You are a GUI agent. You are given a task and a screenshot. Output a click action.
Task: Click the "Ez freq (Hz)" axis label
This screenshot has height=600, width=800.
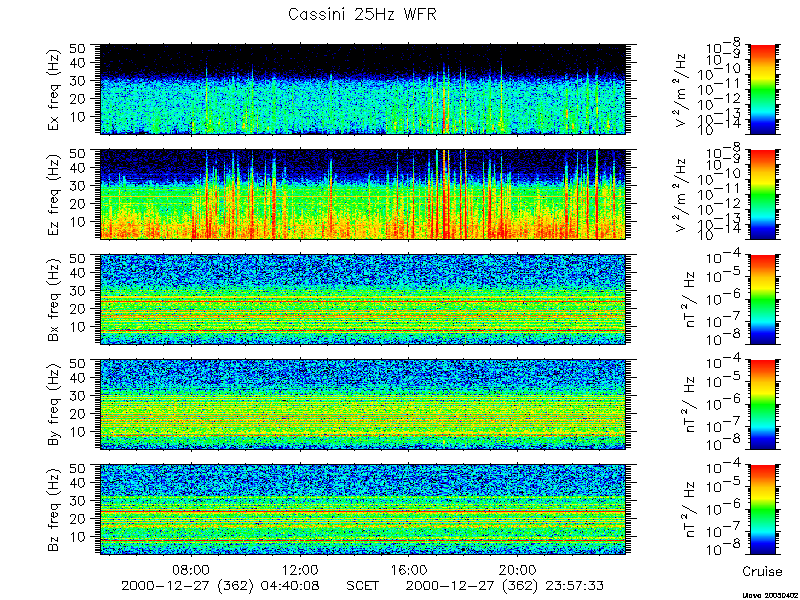tap(55, 194)
